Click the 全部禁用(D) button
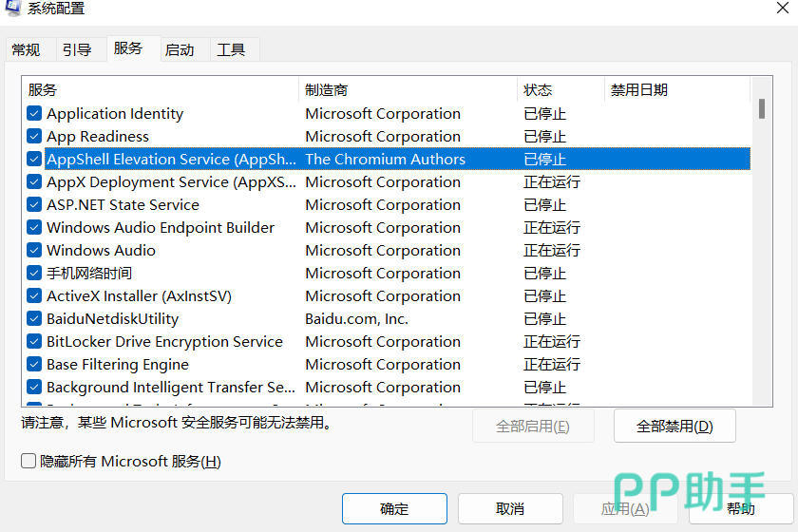 [x=674, y=427]
